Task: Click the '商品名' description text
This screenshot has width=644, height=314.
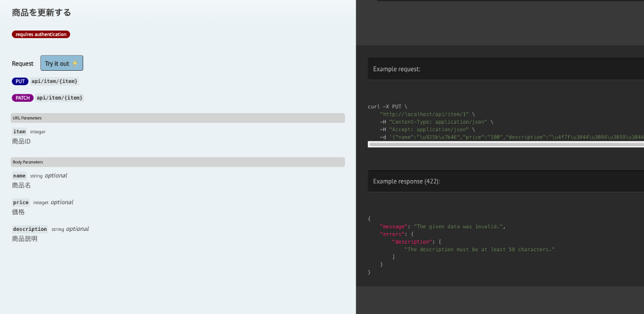Action: (x=21, y=185)
